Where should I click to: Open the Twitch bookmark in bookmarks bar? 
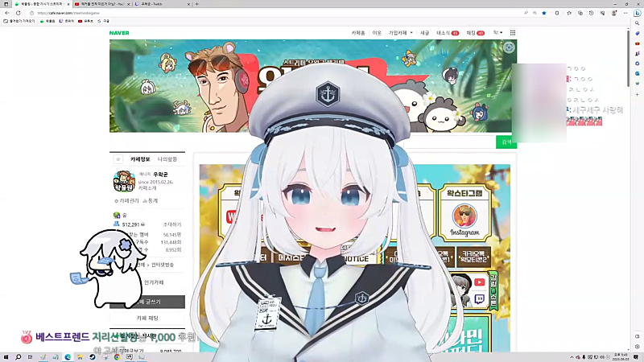pyautogui.click(x=67, y=21)
